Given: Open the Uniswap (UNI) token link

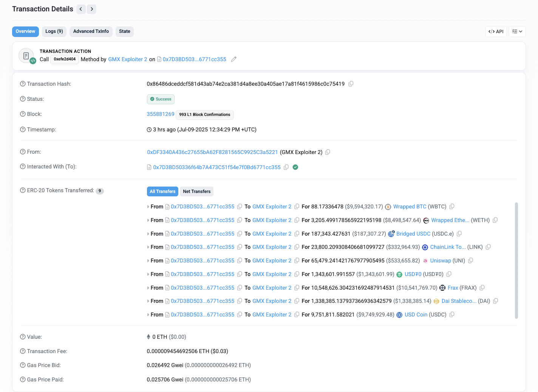Looking at the screenshot, I should point(440,261).
